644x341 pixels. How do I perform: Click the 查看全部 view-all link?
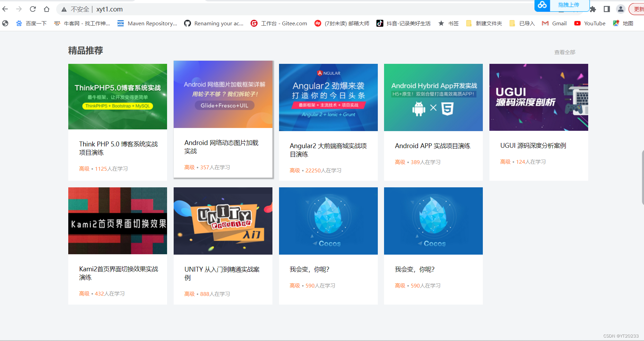(x=565, y=52)
